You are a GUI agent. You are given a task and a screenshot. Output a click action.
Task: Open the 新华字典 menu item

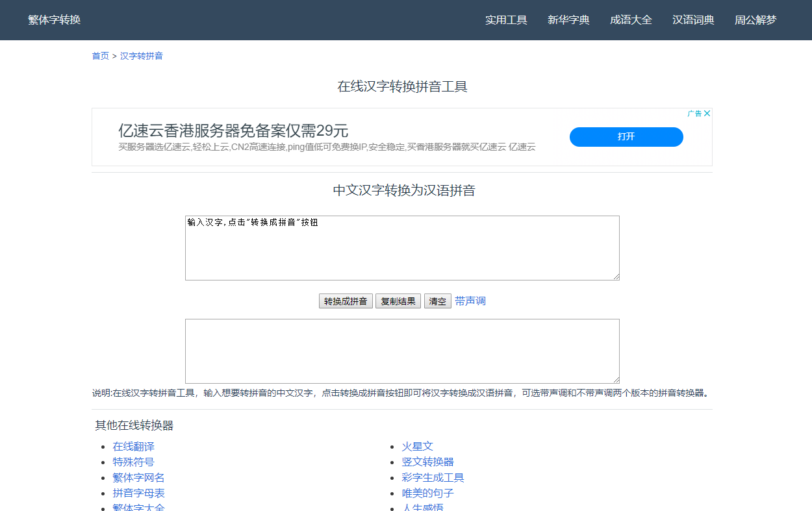(x=568, y=20)
